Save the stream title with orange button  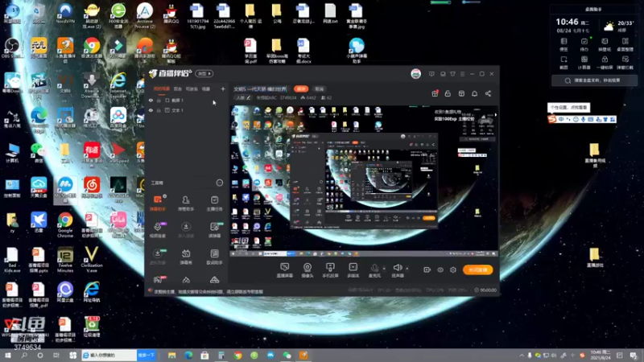coord(301,89)
